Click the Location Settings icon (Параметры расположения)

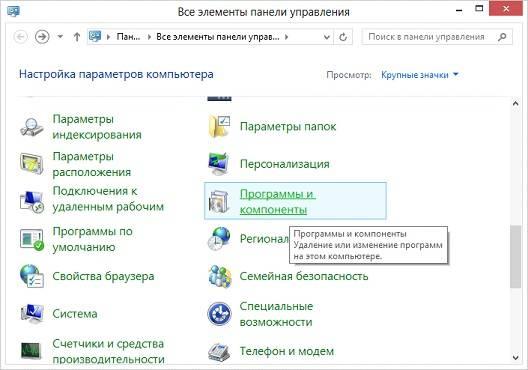click(x=31, y=164)
